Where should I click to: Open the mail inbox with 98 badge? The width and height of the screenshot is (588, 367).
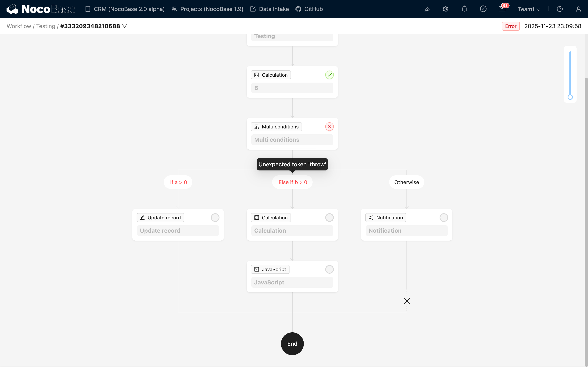pos(502,9)
